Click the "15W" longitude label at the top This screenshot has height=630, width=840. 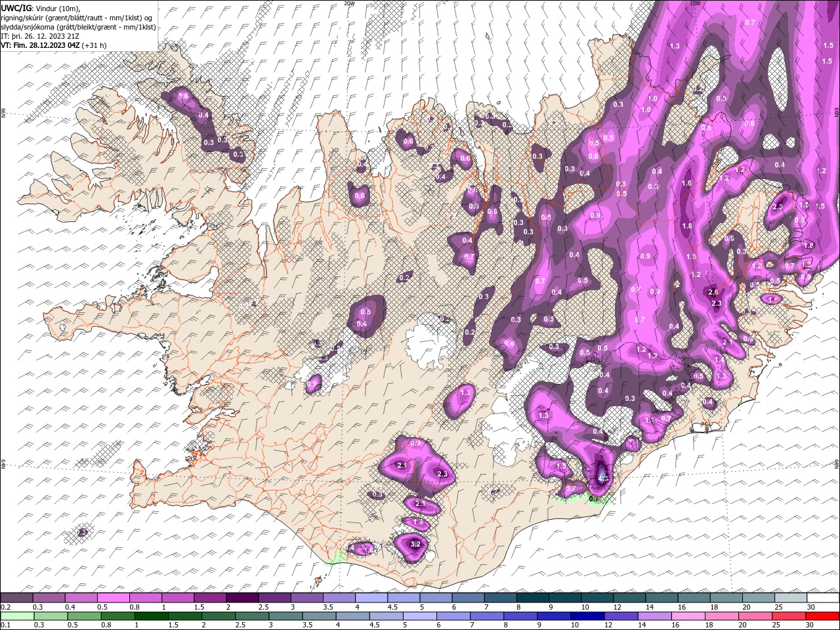tap(695, 3)
